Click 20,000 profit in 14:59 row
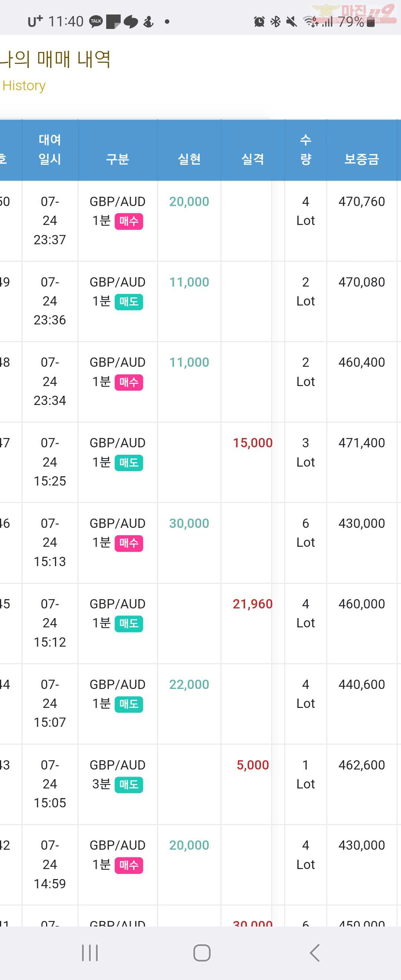Image resolution: width=401 pixels, height=980 pixels. click(x=189, y=845)
